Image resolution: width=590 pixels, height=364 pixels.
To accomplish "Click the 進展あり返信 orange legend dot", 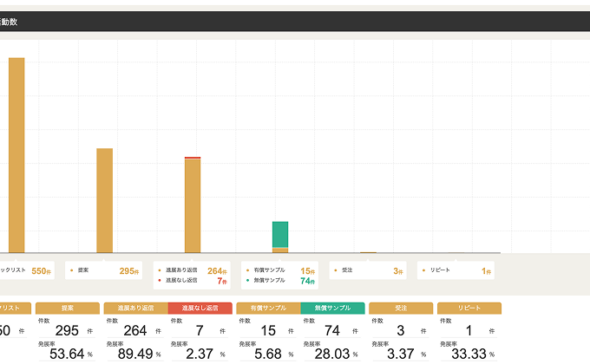I will [160, 270].
